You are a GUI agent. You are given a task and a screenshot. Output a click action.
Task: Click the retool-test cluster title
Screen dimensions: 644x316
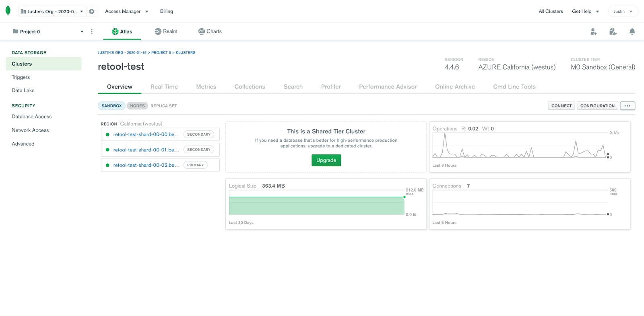[121, 67]
